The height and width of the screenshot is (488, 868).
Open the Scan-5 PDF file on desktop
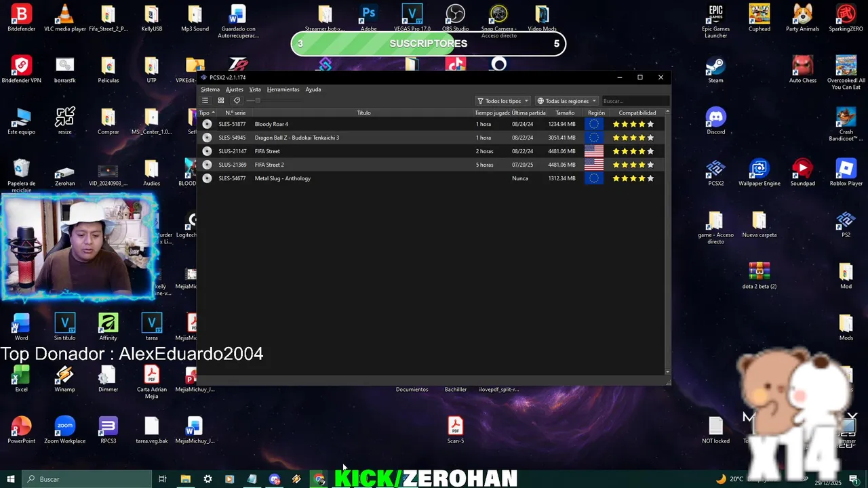pos(455,430)
